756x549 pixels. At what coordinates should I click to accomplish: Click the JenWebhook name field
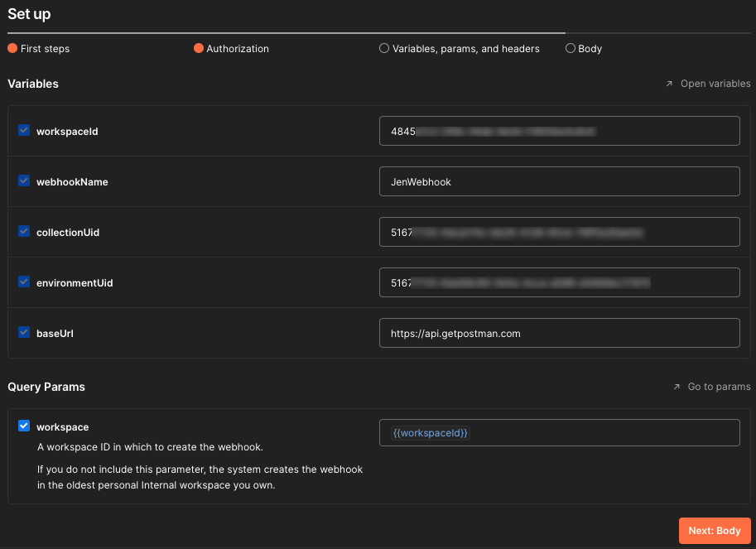point(559,181)
